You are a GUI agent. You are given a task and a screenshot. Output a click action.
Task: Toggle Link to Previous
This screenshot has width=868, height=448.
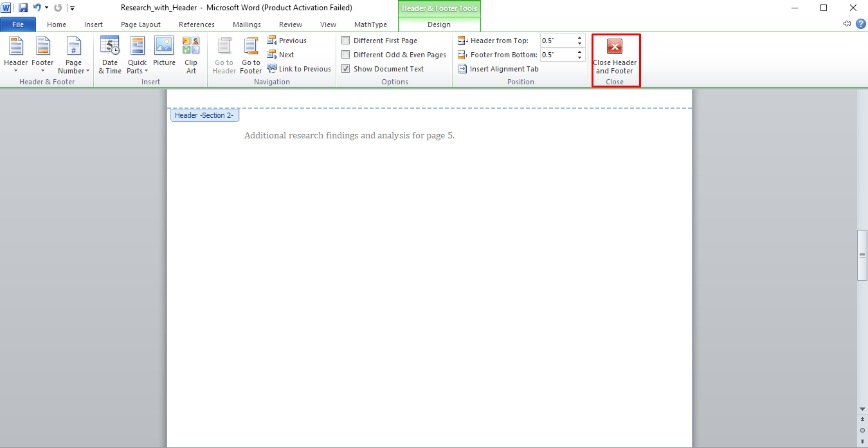299,69
